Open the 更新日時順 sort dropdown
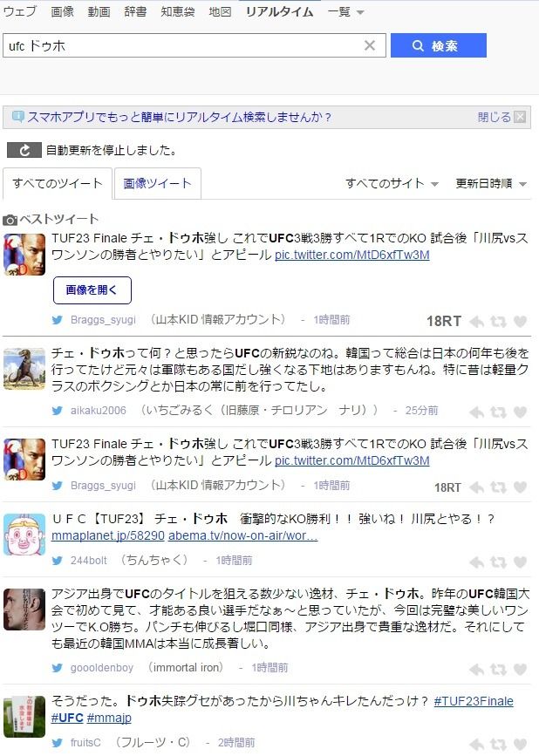 tap(491, 183)
